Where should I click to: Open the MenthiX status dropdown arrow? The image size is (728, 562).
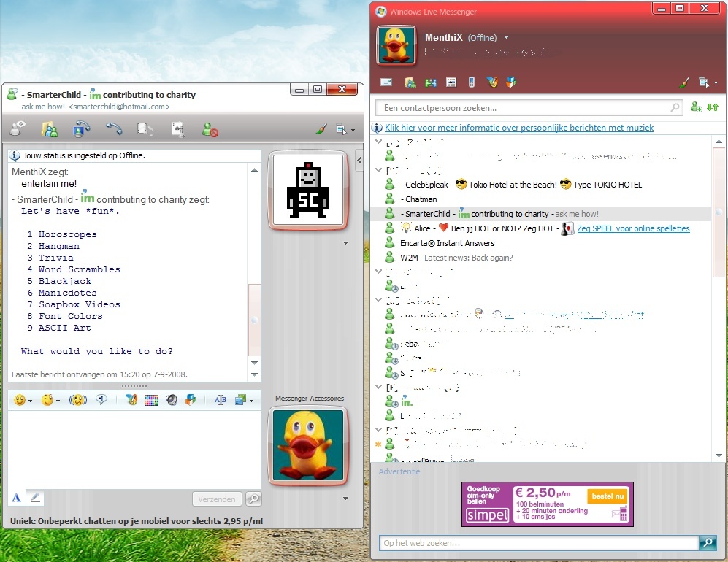coord(506,38)
